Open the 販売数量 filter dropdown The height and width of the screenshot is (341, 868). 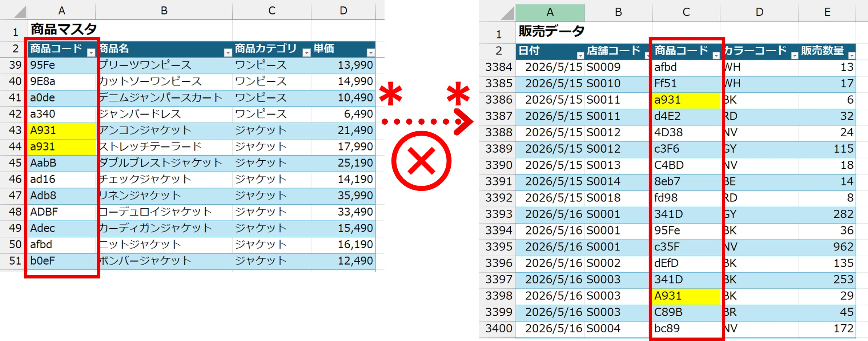pyautogui.click(x=852, y=55)
